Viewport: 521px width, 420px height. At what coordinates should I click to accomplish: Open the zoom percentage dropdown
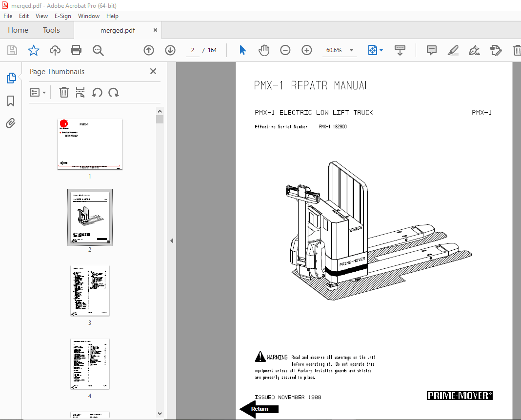351,50
